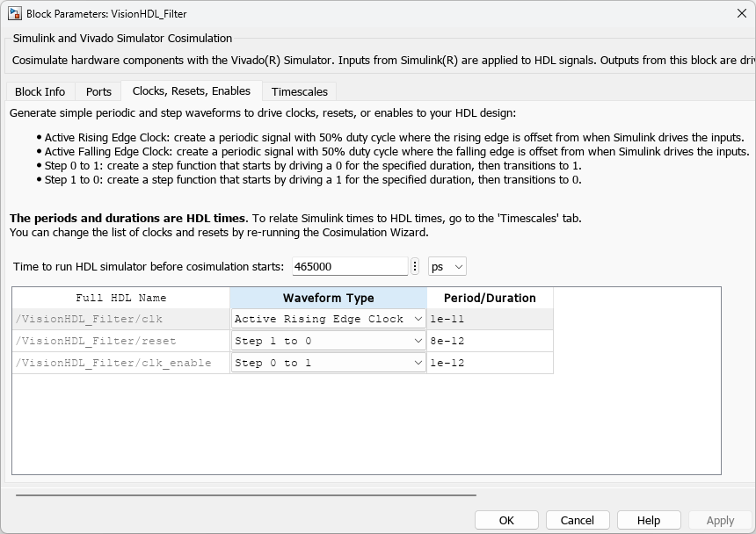Expand Active Rising Edge Clock waveform dropdown

[x=328, y=319]
